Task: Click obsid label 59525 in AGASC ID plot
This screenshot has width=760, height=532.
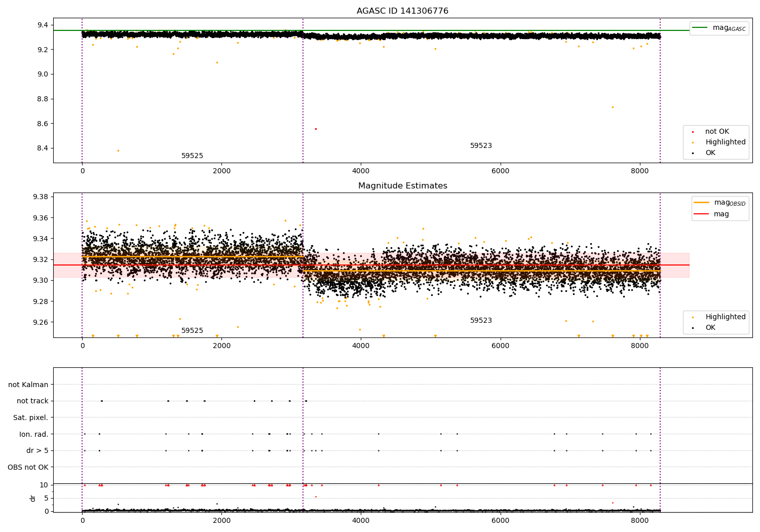Action: pyautogui.click(x=192, y=156)
